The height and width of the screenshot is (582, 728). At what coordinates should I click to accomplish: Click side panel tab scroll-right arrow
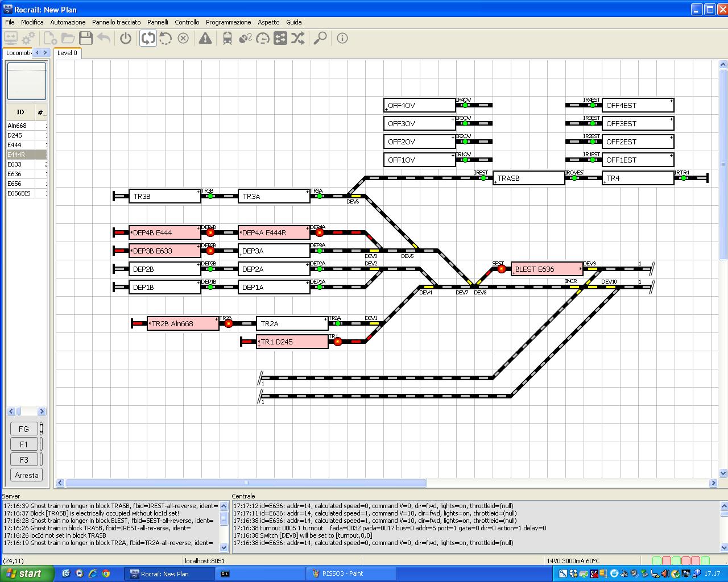click(x=45, y=53)
